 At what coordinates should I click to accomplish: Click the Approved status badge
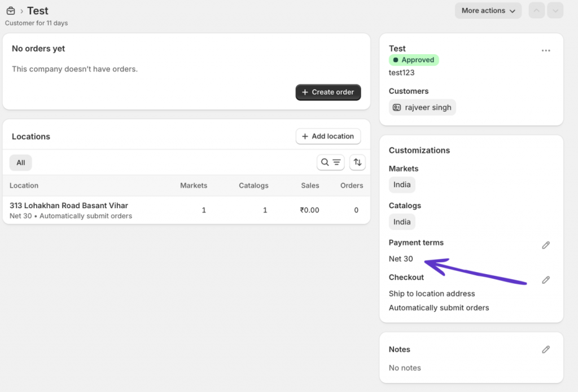coord(414,60)
